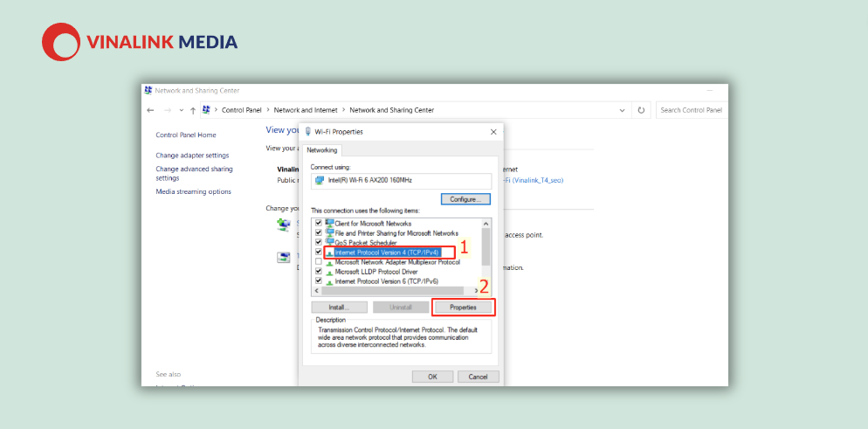Open Control Panel Home link
The width and height of the screenshot is (868, 429).
point(186,135)
